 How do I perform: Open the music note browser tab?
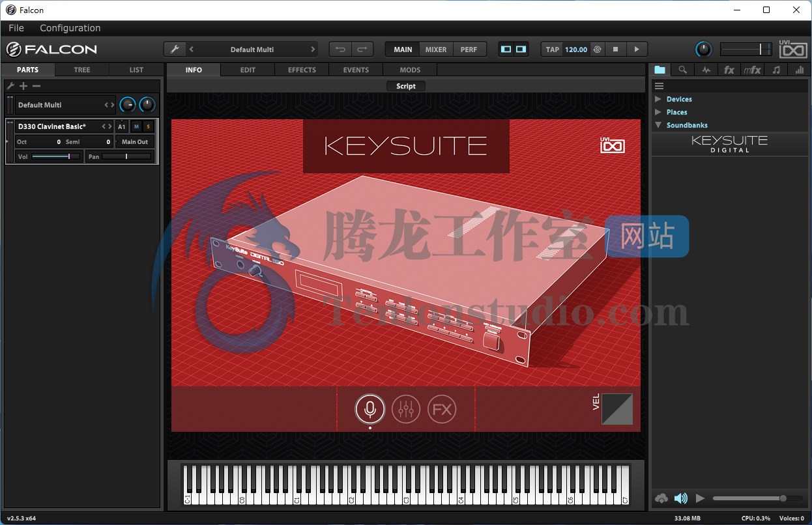pos(776,70)
